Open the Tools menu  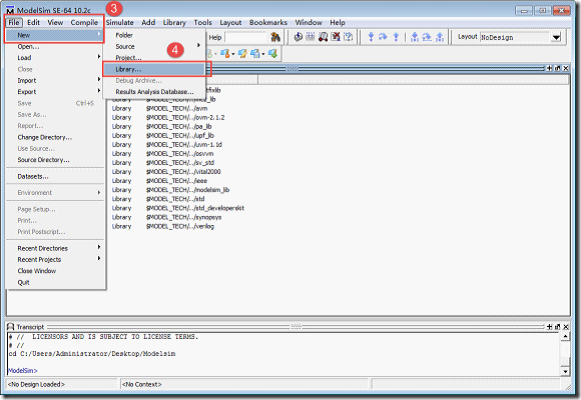coord(203,22)
